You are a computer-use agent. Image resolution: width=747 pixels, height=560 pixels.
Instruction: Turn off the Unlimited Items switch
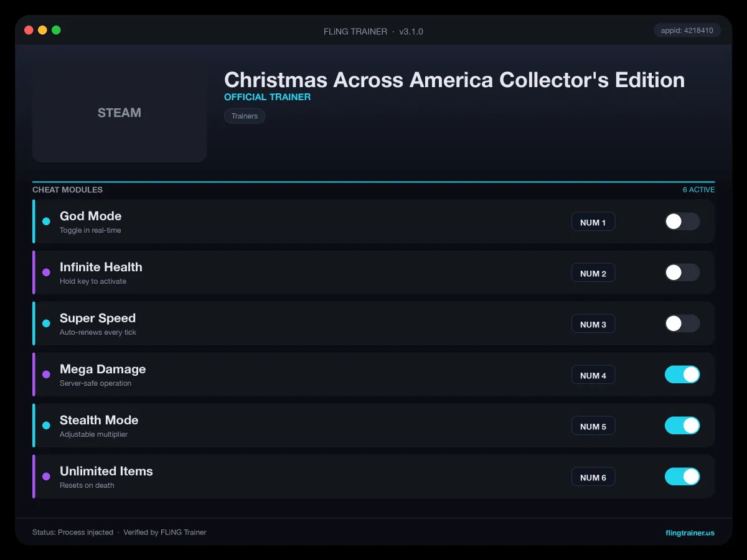[x=682, y=477]
